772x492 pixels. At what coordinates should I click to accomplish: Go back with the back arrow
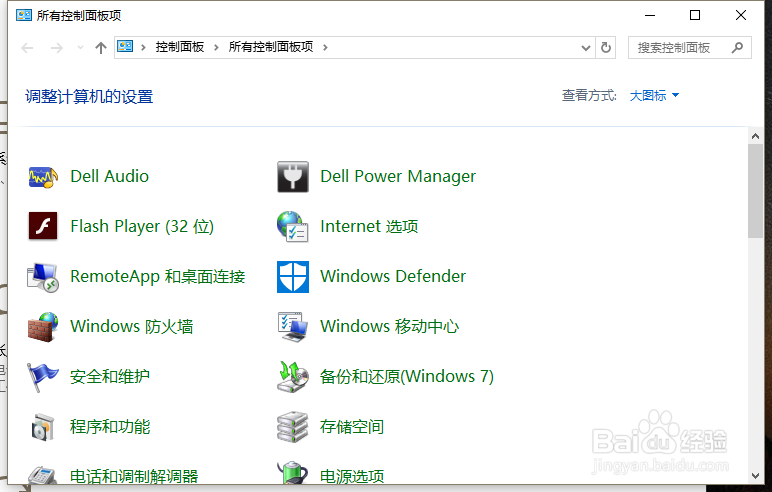coord(28,48)
